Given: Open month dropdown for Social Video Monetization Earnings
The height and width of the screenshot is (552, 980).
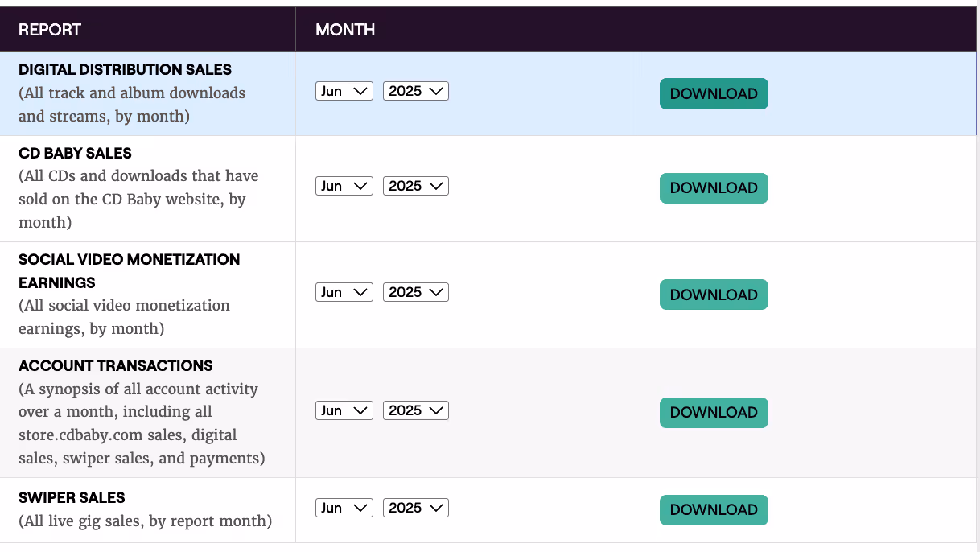Looking at the screenshot, I should pos(344,292).
